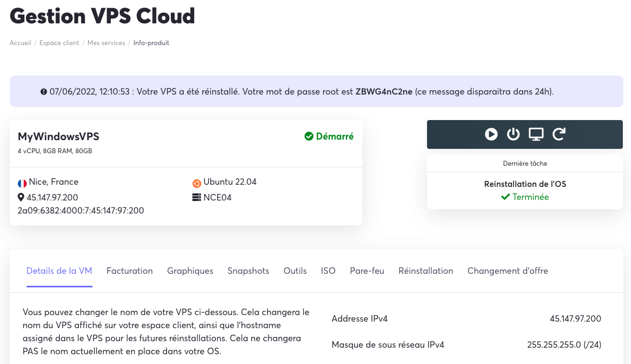The width and height of the screenshot is (631, 364).
Task: Click the Addresse IPv4 label
Action: 360,318
